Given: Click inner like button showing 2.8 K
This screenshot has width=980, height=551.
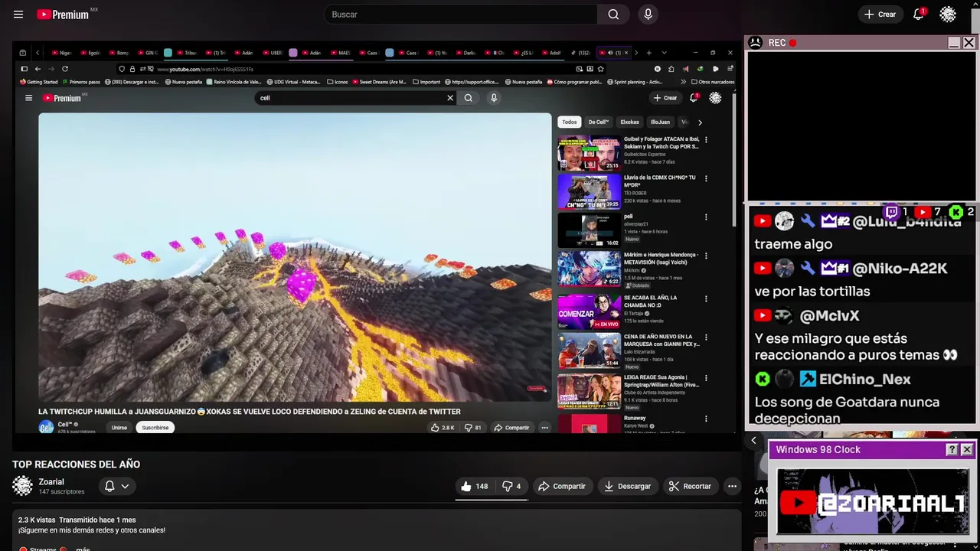Looking at the screenshot, I should coord(442,428).
